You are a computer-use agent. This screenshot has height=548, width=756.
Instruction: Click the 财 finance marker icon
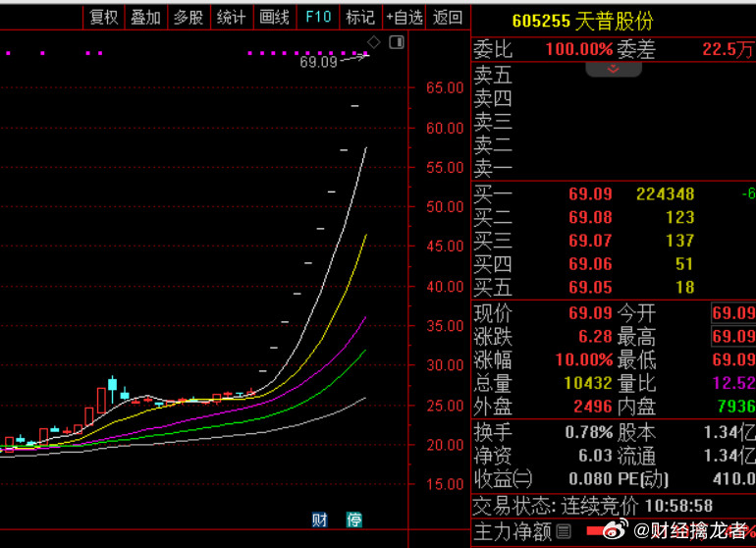(x=319, y=520)
